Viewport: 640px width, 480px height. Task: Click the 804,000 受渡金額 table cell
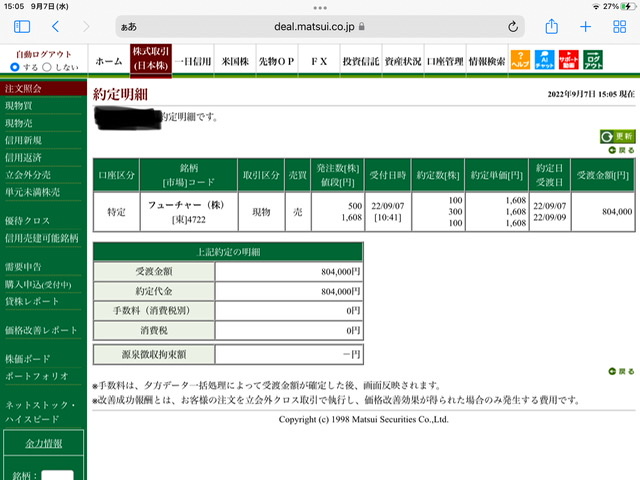pyautogui.click(x=603, y=211)
